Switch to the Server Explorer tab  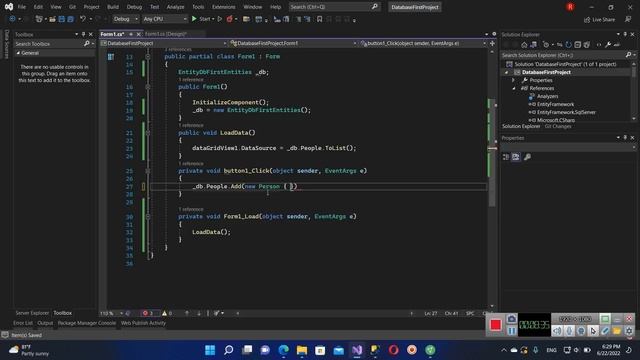[32, 313]
